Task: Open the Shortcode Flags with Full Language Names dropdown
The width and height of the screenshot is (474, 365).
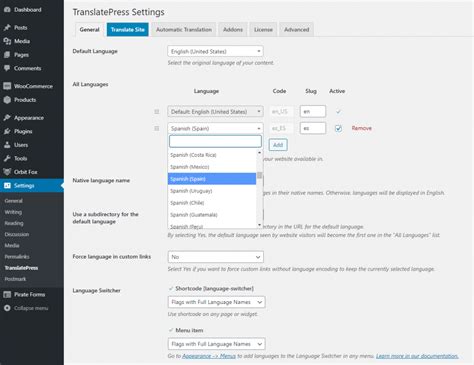Action: [x=217, y=302]
